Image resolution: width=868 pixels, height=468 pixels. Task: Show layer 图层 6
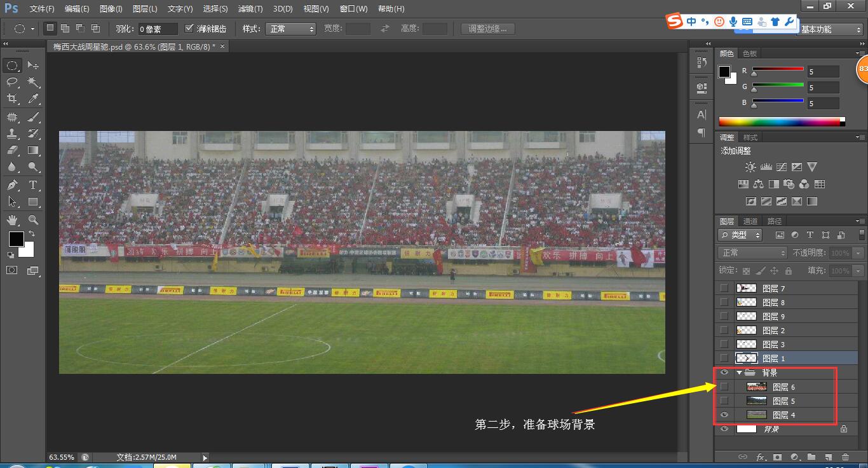(x=724, y=387)
